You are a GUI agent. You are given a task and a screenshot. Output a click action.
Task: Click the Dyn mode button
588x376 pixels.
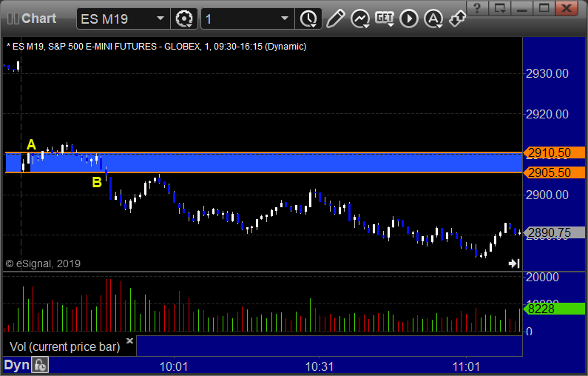16,365
